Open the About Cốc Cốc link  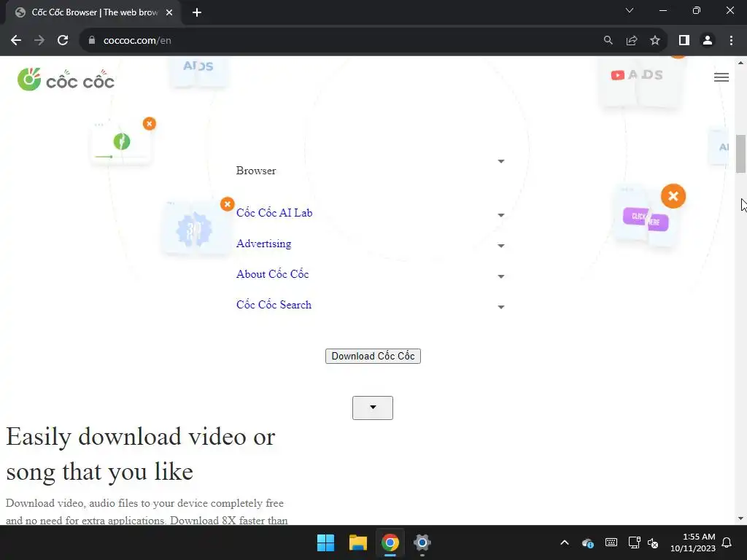click(x=273, y=274)
